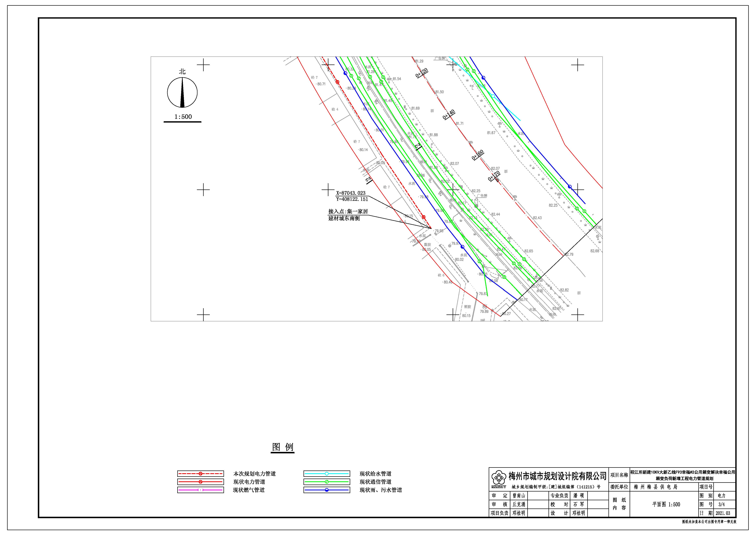Viewport: 756px width, 535px height.
Task: Click the solid red existing power pipeline legend sample
Action: point(200,482)
